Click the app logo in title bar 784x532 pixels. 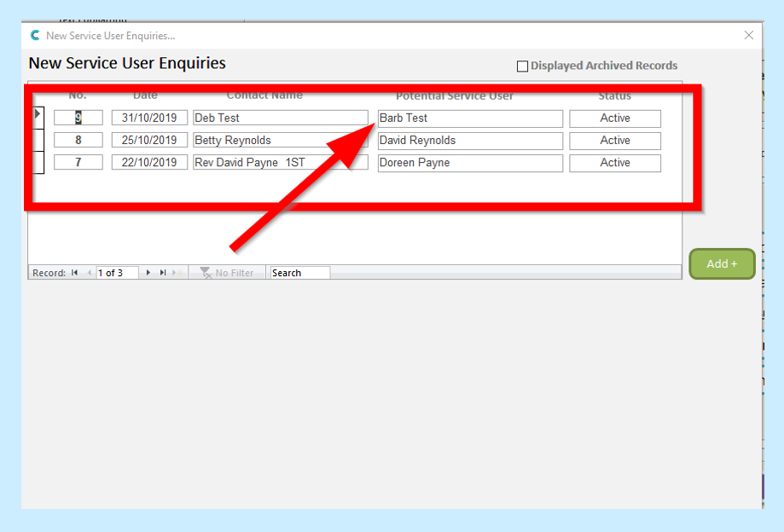35,36
